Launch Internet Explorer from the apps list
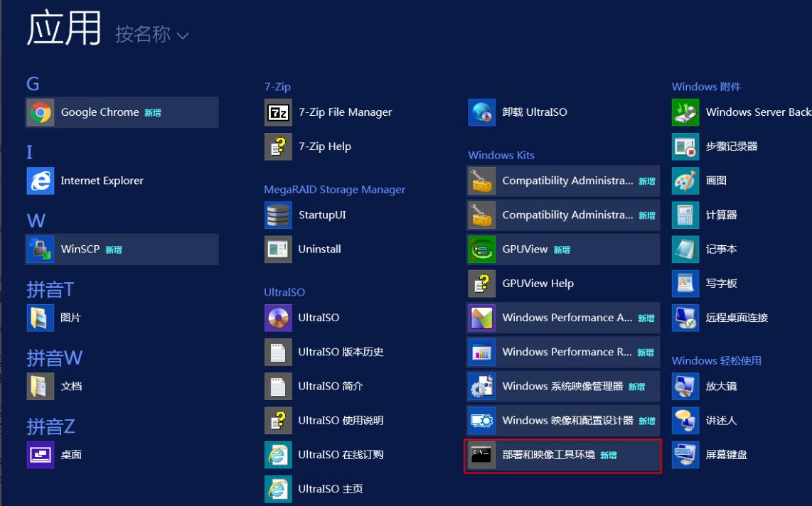This screenshot has height=506, width=812. tap(41, 181)
